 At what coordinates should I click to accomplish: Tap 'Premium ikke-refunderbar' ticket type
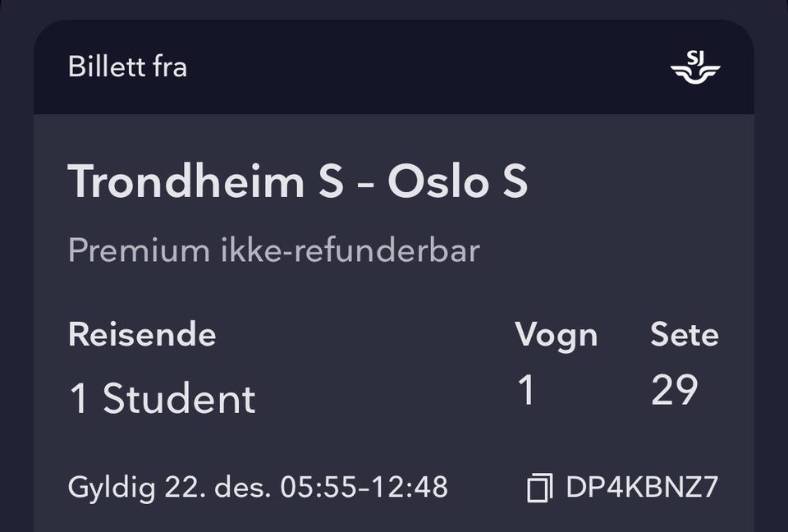tap(274, 250)
